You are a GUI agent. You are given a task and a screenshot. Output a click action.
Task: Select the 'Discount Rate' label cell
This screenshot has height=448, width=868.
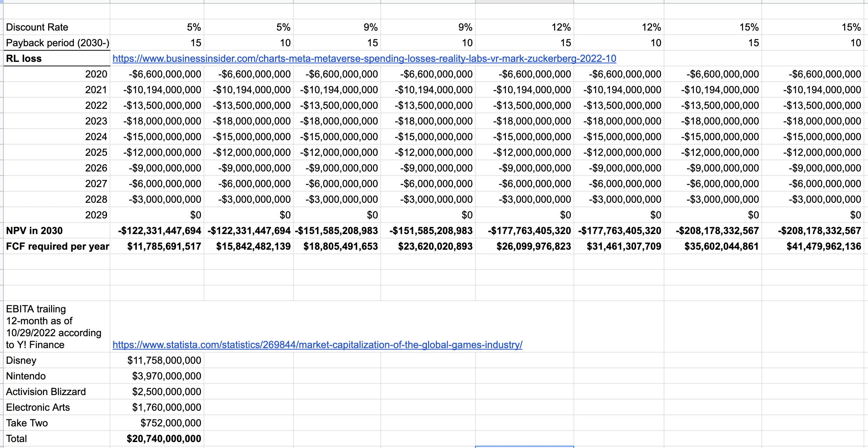(57, 27)
